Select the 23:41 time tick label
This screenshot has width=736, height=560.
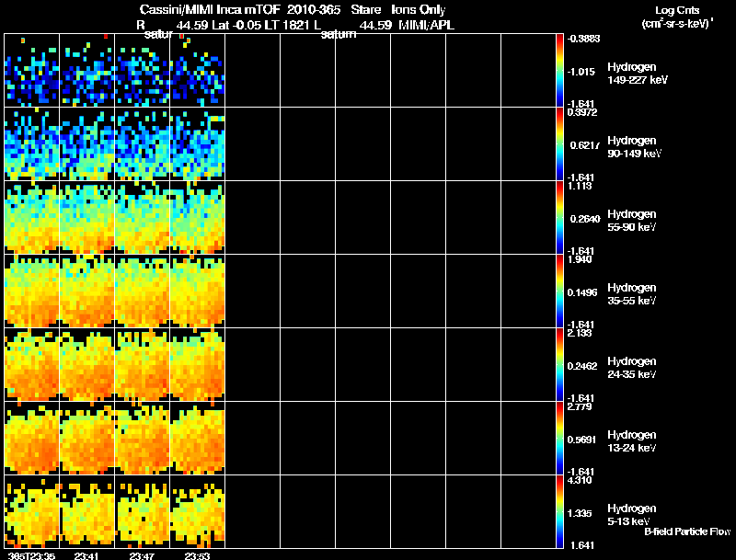click(x=88, y=555)
